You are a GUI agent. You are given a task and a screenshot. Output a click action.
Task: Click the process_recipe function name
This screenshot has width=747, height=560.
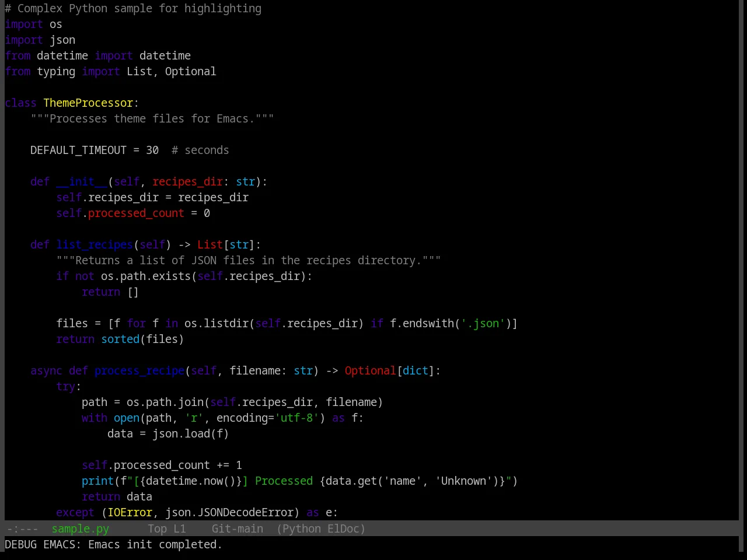point(139,371)
